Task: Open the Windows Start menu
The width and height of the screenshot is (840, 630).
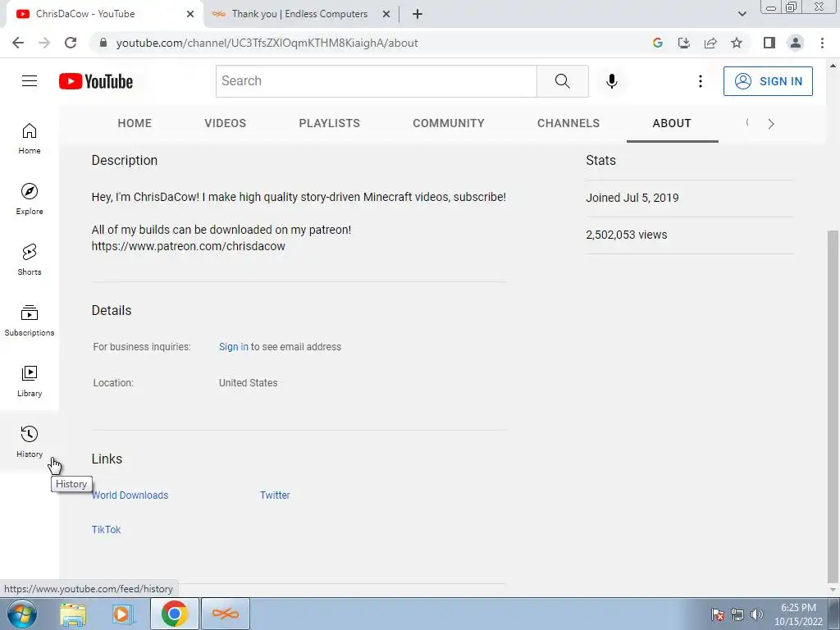Action: pos(21,614)
